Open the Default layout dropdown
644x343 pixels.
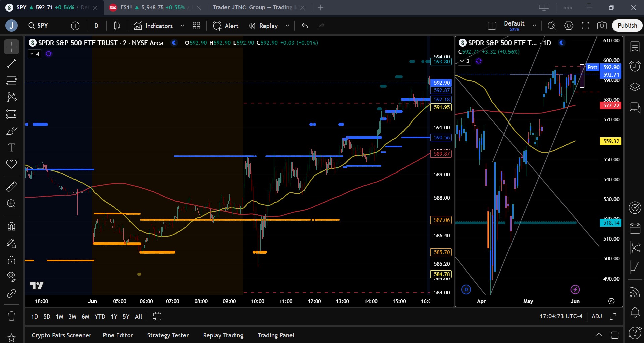pyautogui.click(x=534, y=26)
